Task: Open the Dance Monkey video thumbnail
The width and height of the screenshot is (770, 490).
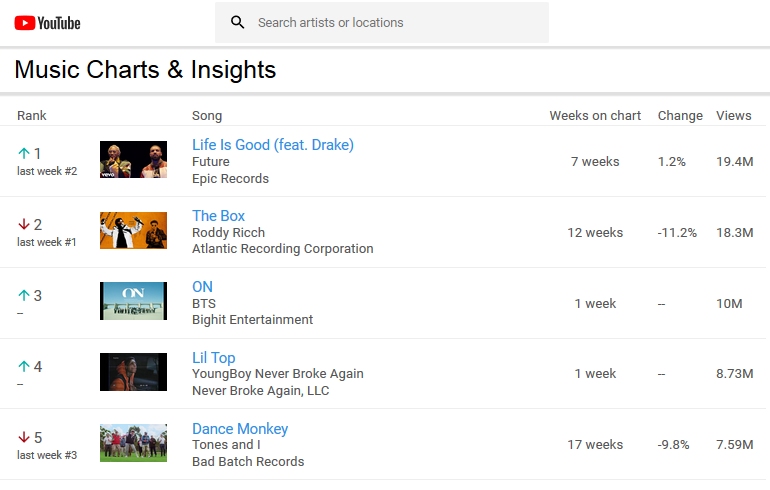Action: click(134, 443)
